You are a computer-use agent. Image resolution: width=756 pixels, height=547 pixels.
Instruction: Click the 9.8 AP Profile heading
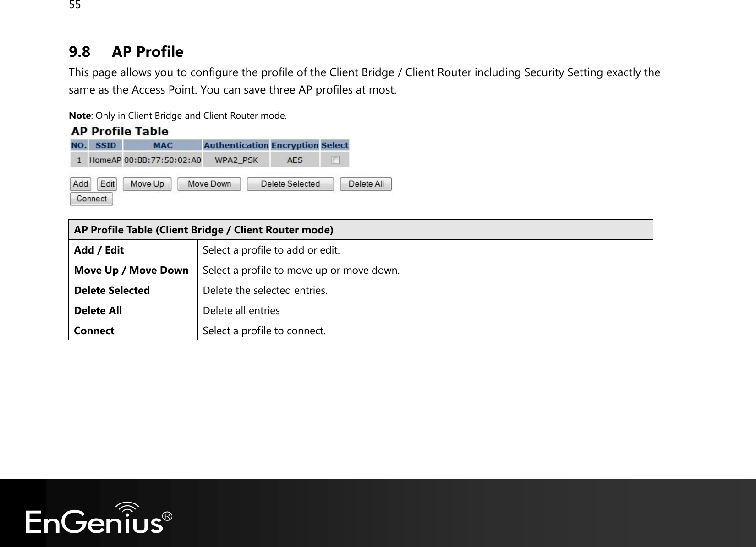126,52
